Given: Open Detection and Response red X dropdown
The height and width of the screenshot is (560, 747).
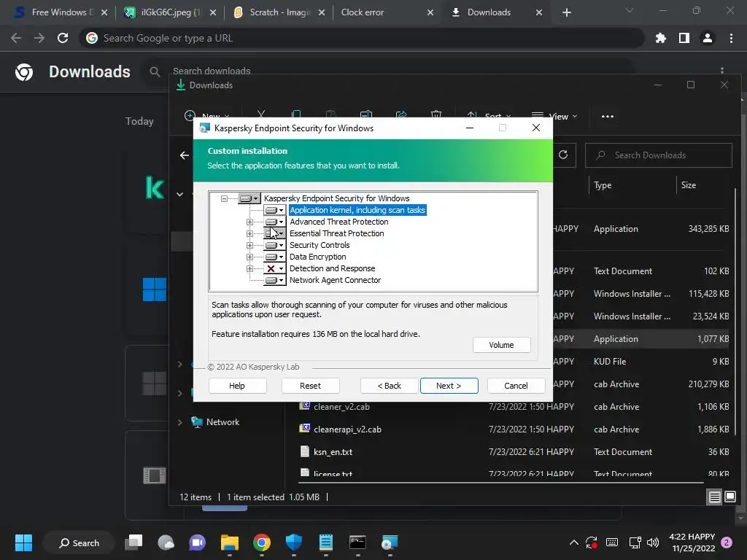Looking at the screenshot, I should (274, 268).
